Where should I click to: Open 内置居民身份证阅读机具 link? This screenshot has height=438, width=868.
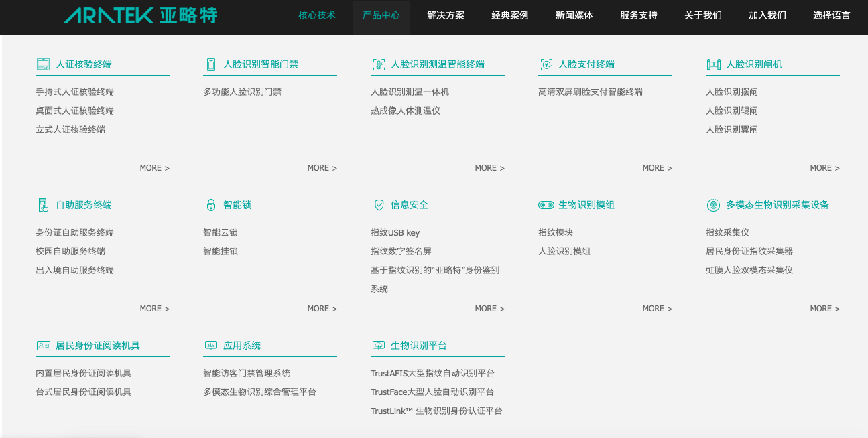pyautogui.click(x=84, y=373)
